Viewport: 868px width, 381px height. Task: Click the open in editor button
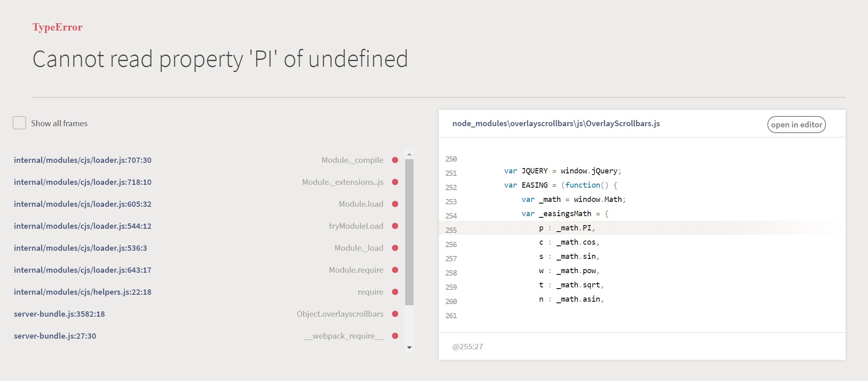point(796,125)
